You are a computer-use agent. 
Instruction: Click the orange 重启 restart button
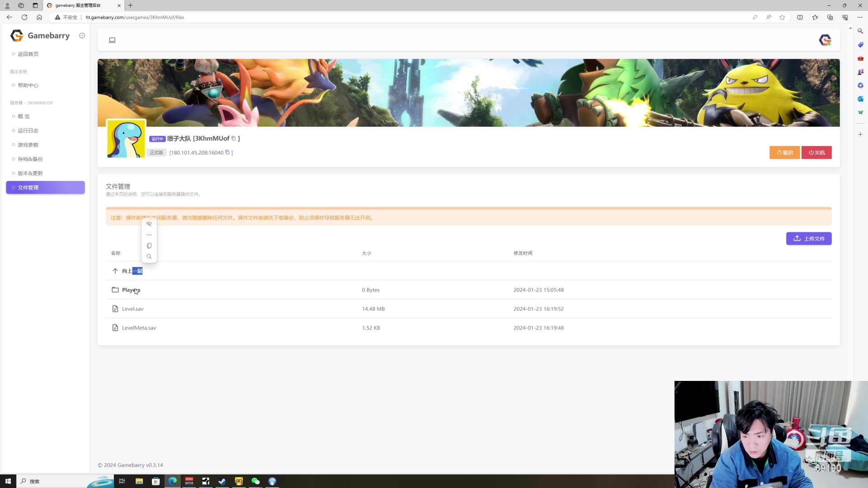785,153
